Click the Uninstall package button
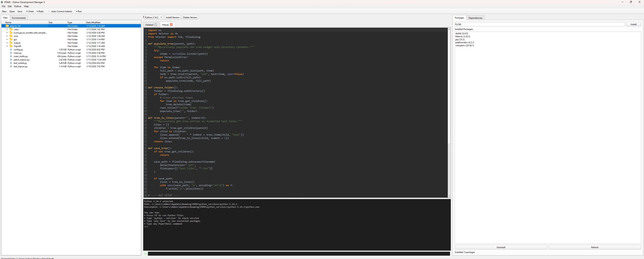Viewport: 644px width, 259px height. coord(501,247)
